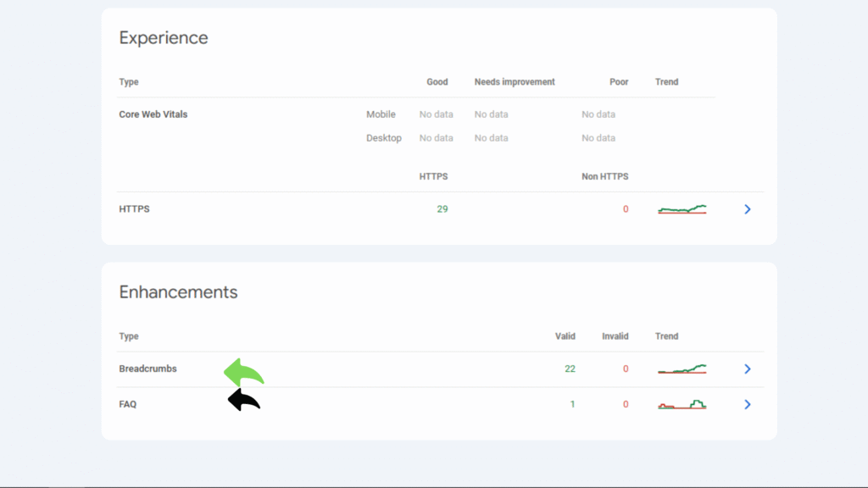Select the FAQ enhancement row label

coord(127,404)
